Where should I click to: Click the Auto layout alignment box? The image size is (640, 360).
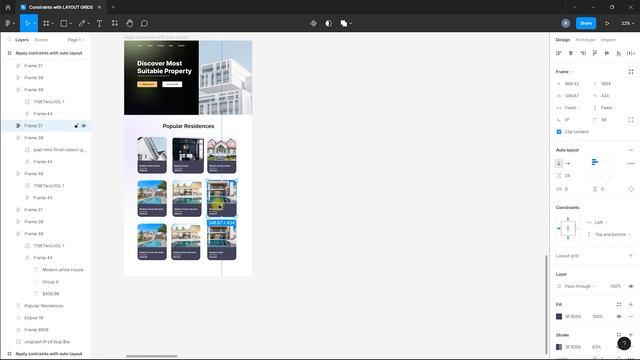tap(602, 169)
